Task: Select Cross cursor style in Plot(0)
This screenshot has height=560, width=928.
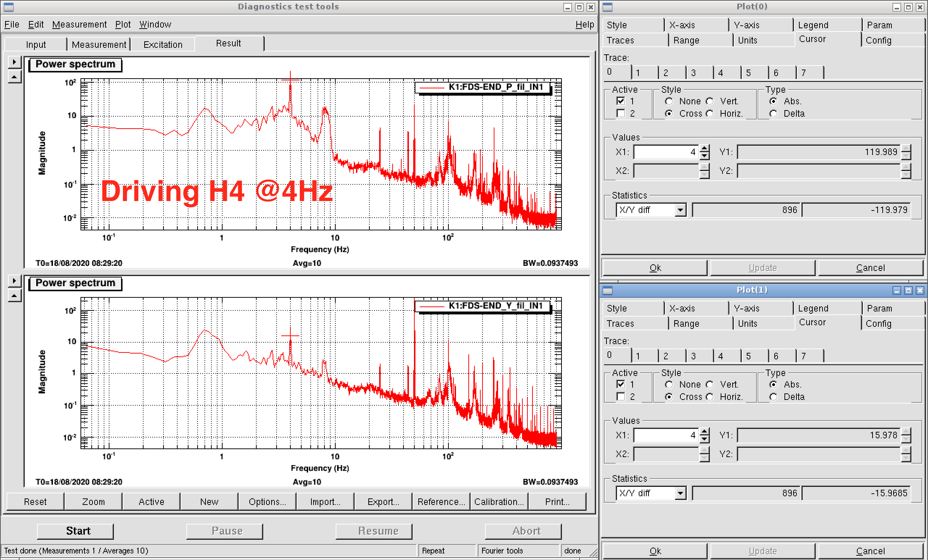Action: pyautogui.click(x=669, y=114)
